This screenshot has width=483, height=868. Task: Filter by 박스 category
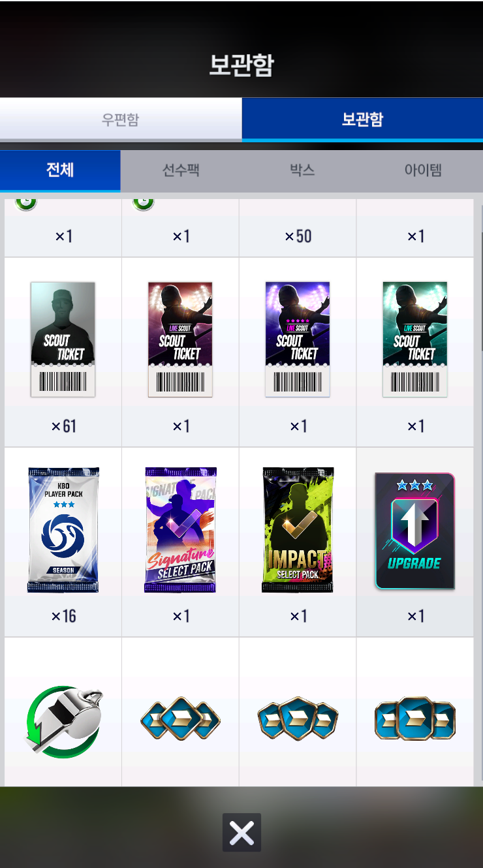pos(302,170)
